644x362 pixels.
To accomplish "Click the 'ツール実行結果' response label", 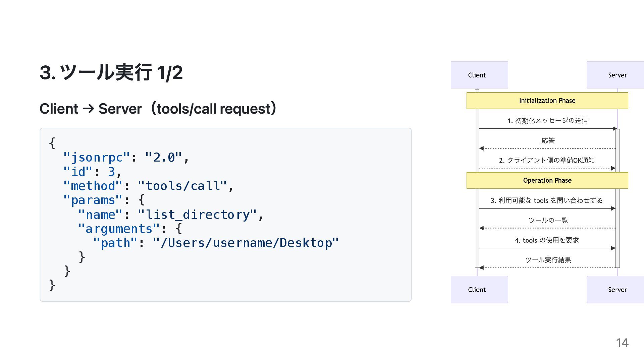I will click(x=548, y=260).
